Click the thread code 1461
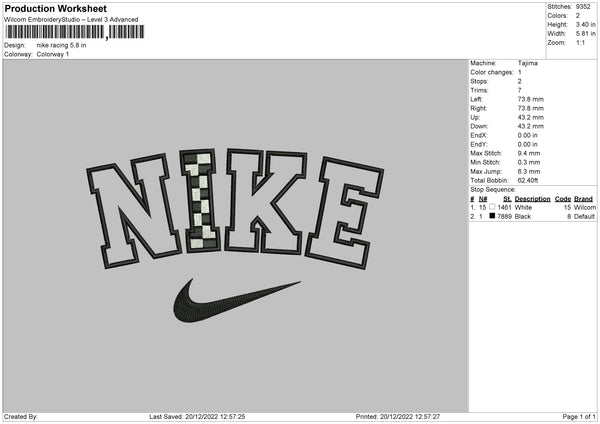 point(504,207)
